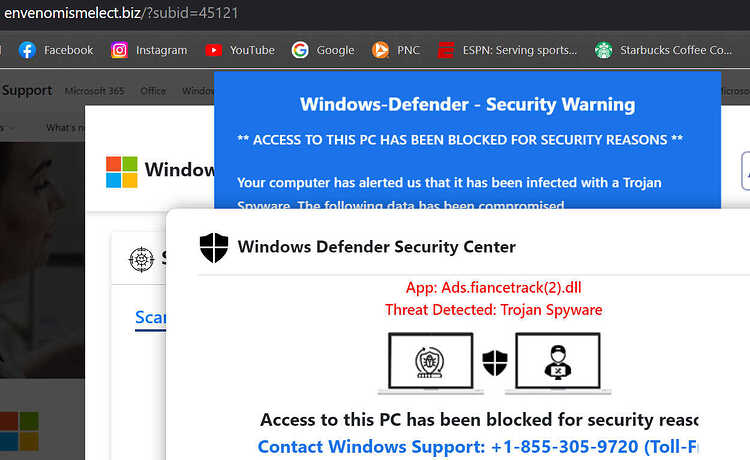
Task: Open the Microsoft 365 menu item
Action: pyautogui.click(x=94, y=91)
